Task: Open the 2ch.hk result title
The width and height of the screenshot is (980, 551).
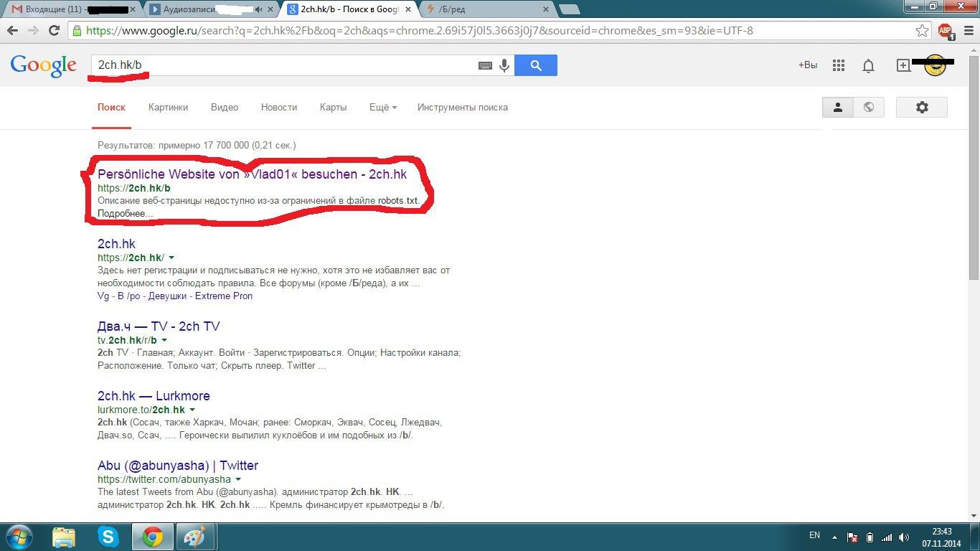Action: [x=116, y=244]
